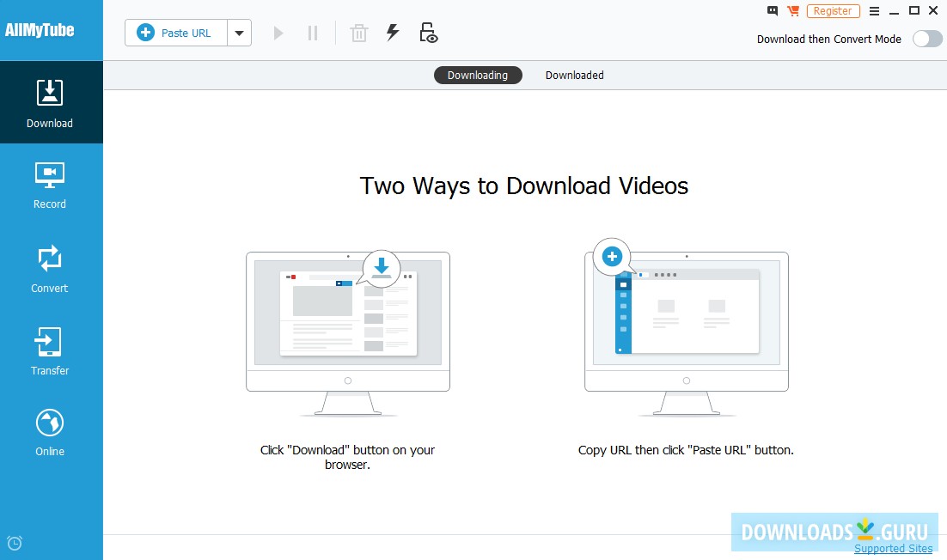Maximize the AllMyTube window
This screenshot has height=560, width=947.
click(914, 10)
